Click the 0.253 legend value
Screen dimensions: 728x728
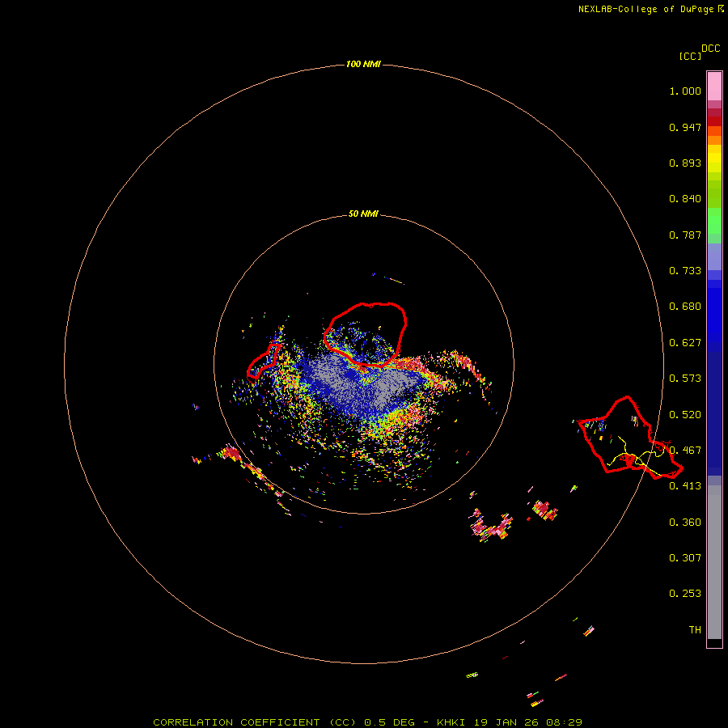pyautogui.click(x=685, y=594)
